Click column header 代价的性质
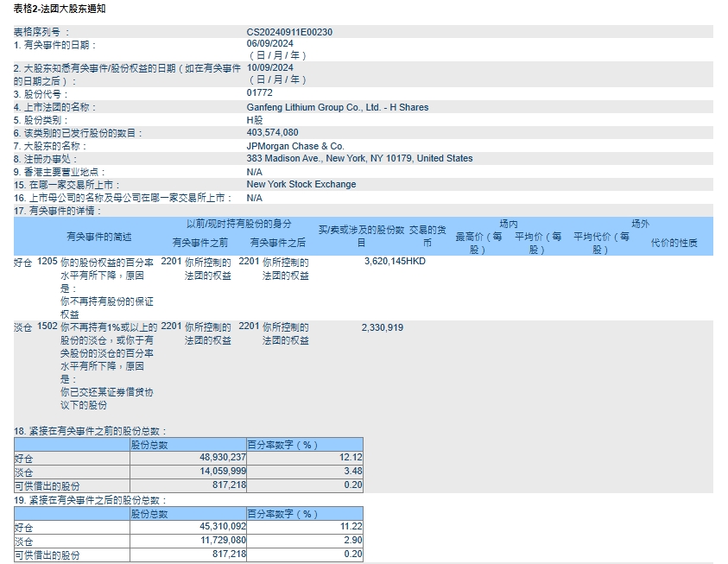This screenshot has height=564, width=728. tap(674, 243)
